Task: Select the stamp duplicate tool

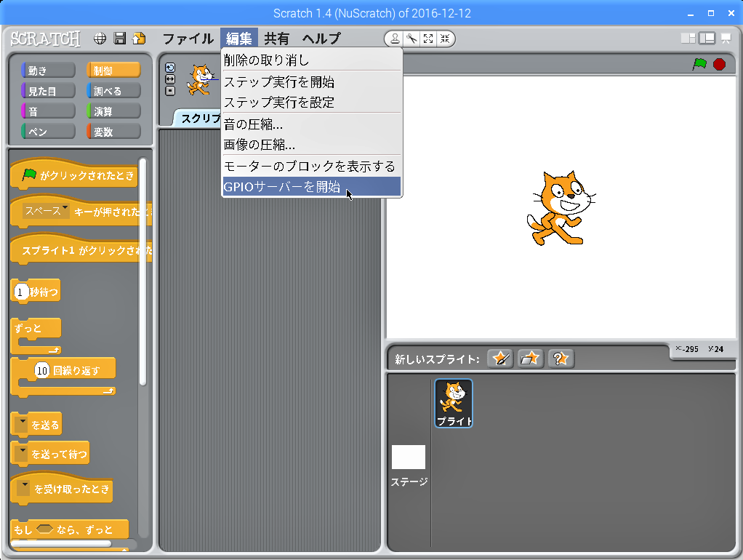Action: coord(394,39)
